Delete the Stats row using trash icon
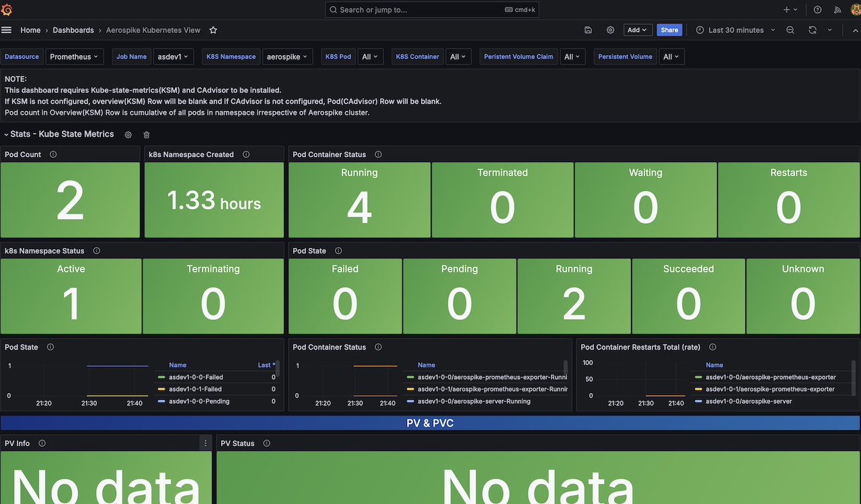 147,135
